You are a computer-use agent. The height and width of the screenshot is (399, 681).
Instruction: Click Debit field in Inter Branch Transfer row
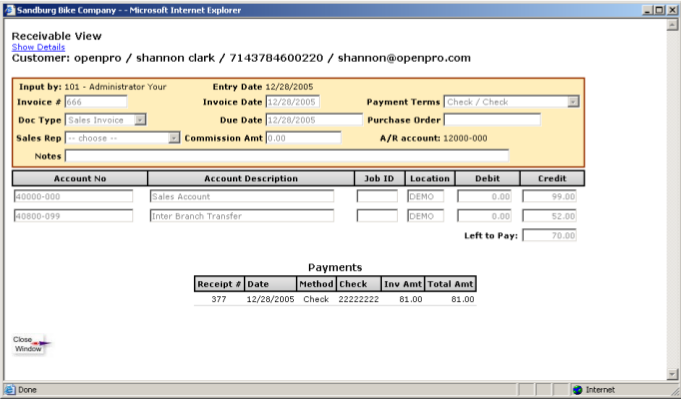(x=484, y=216)
